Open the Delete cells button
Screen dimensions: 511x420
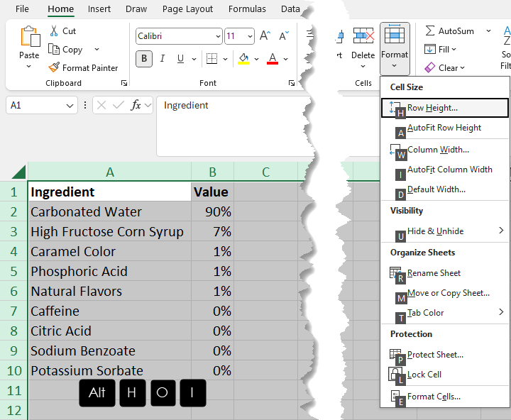pyautogui.click(x=363, y=48)
